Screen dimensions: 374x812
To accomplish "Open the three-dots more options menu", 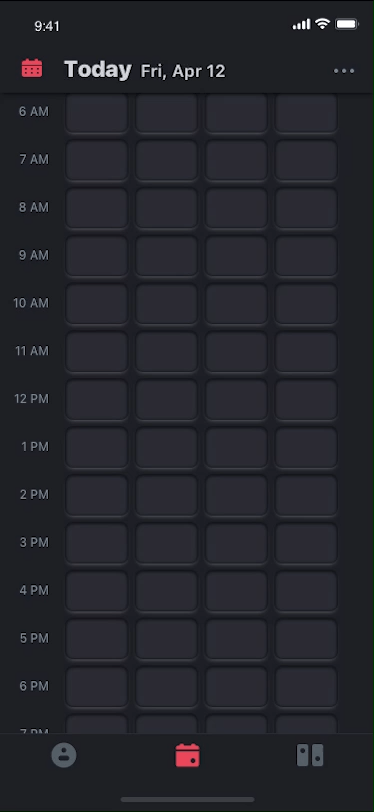I will point(344,71).
